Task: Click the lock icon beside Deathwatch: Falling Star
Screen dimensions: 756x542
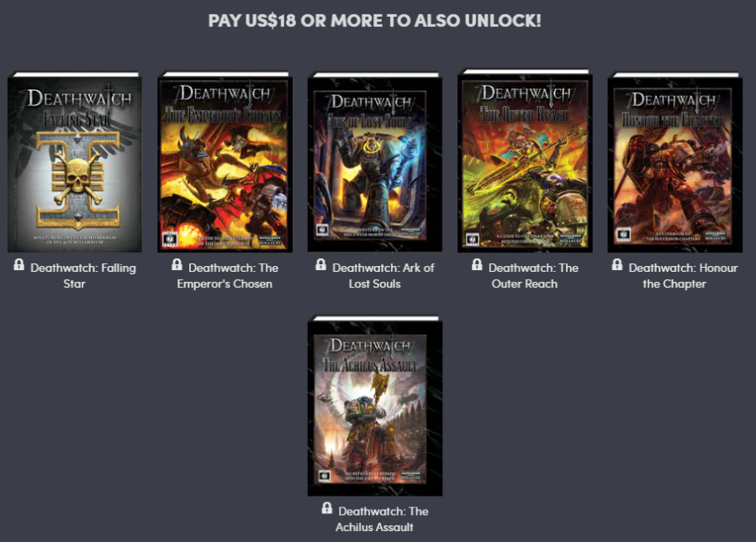Action: 19,264
